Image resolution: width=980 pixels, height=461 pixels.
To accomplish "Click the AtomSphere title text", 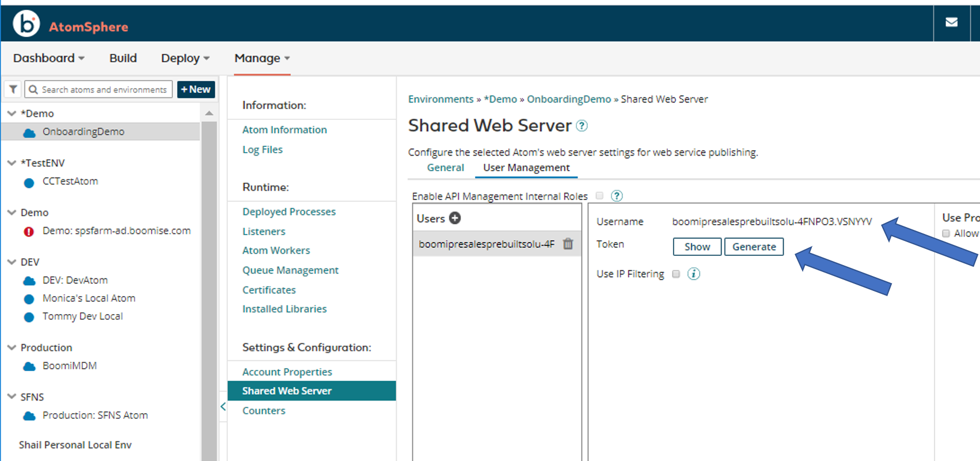I will [89, 27].
